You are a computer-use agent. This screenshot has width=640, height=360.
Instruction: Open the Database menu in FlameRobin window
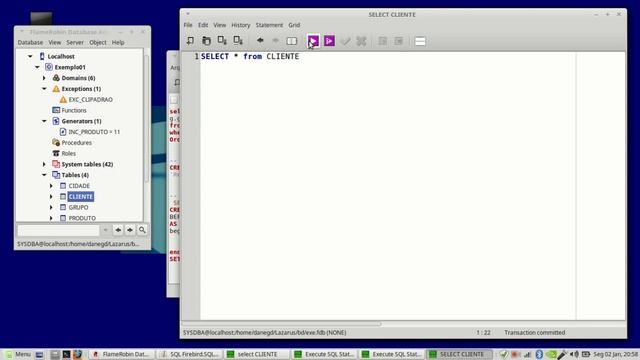30,42
